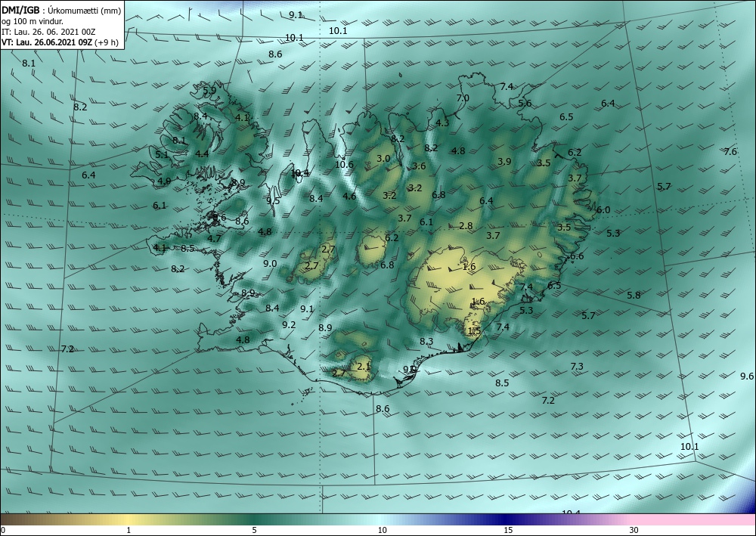
Task: Select the 5.9 value in the Westfjords
Action: [209, 90]
